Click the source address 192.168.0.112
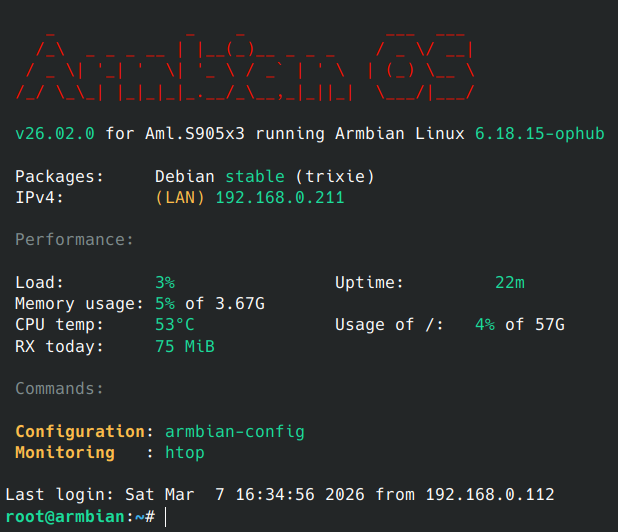Image resolution: width=618 pixels, height=532 pixels. (490, 495)
